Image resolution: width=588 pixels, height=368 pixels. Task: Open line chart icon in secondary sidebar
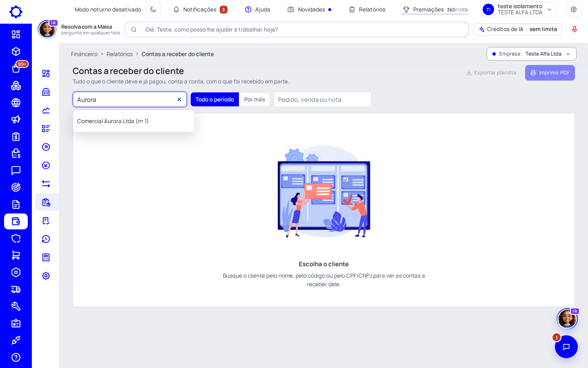point(46,110)
